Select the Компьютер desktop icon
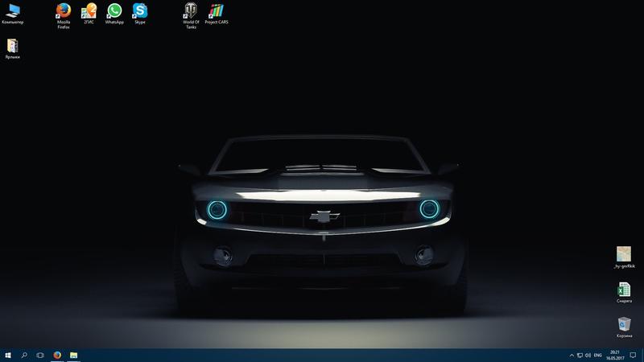This screenshot has width=644, height=362. coord(13,11)
